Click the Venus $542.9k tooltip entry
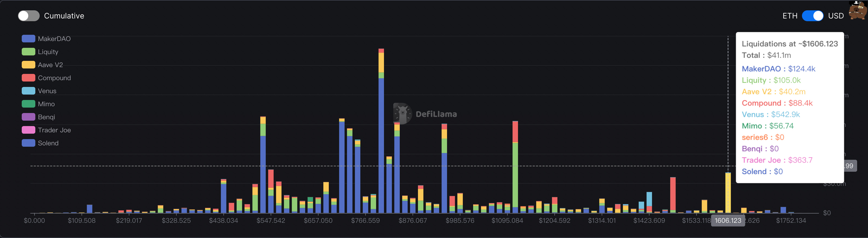This screenshot has height=238, width=868. 771,114
